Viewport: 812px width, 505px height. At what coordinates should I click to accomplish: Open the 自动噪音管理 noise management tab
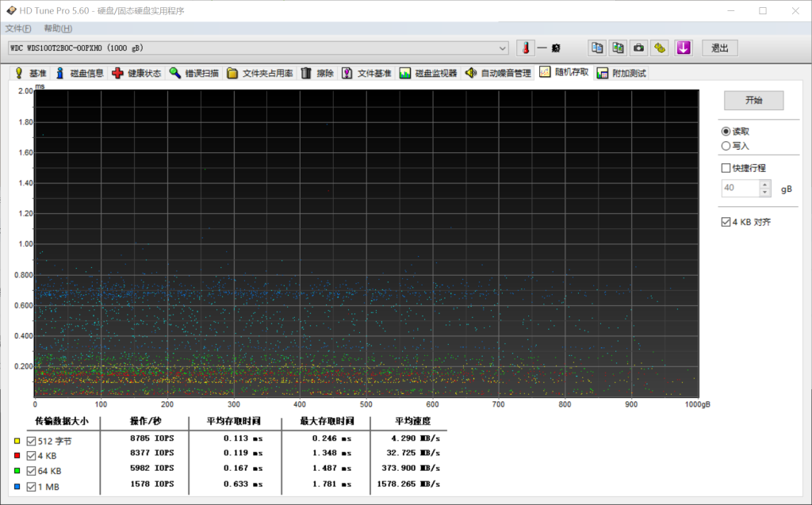(x=498, y=73)
